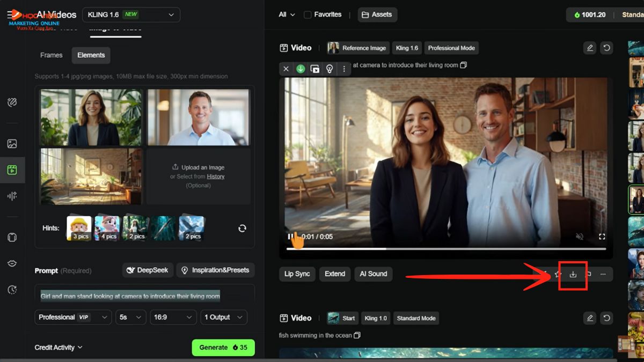Open the AI Videos section in the sidebar

12,170
